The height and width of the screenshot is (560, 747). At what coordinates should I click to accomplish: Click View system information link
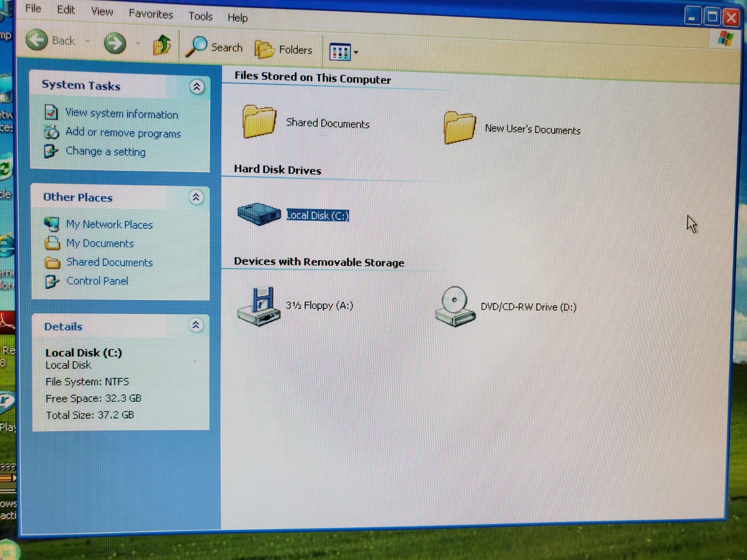122,113
